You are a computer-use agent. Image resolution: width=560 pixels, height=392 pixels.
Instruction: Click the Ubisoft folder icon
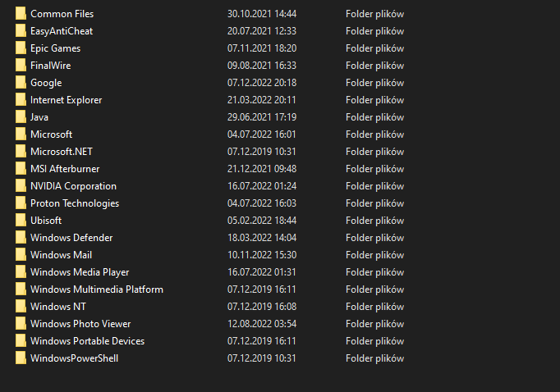tap(21, 221)
